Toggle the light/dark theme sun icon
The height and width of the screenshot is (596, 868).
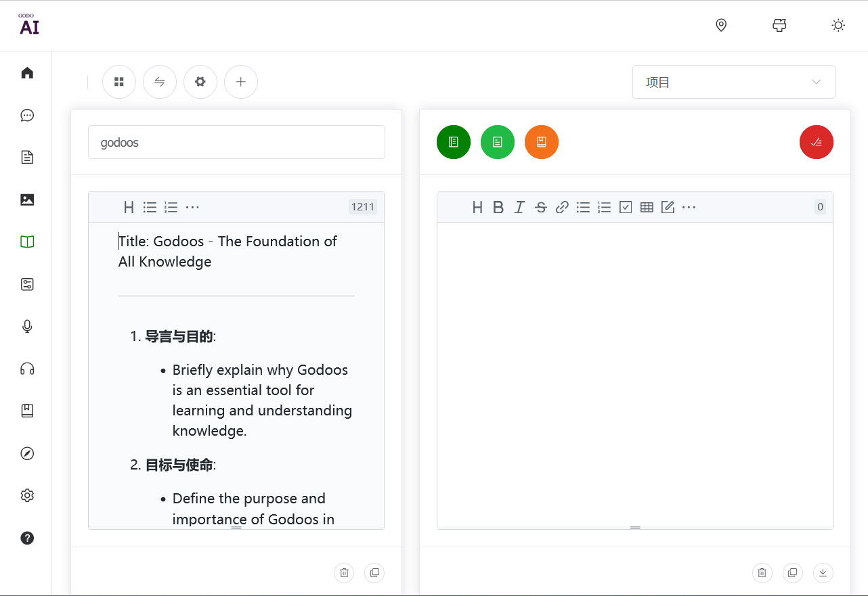click(838, 25)
